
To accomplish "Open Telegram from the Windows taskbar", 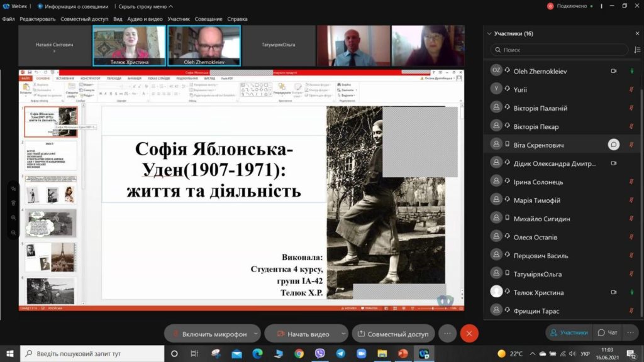I will coord(340,353).
